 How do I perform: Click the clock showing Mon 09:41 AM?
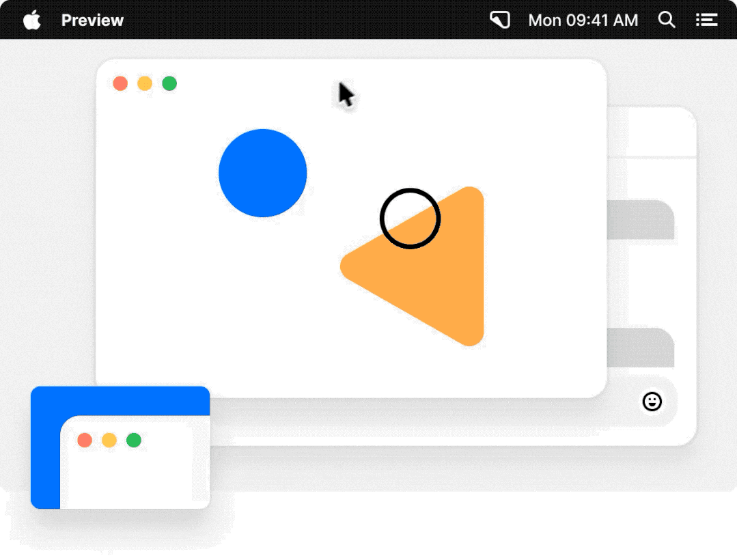point(583,20)
